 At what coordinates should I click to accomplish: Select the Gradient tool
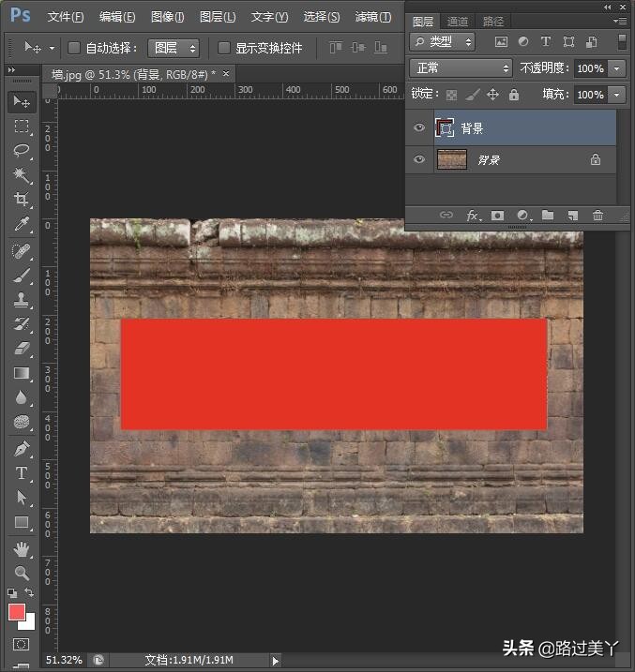[22, 373]
